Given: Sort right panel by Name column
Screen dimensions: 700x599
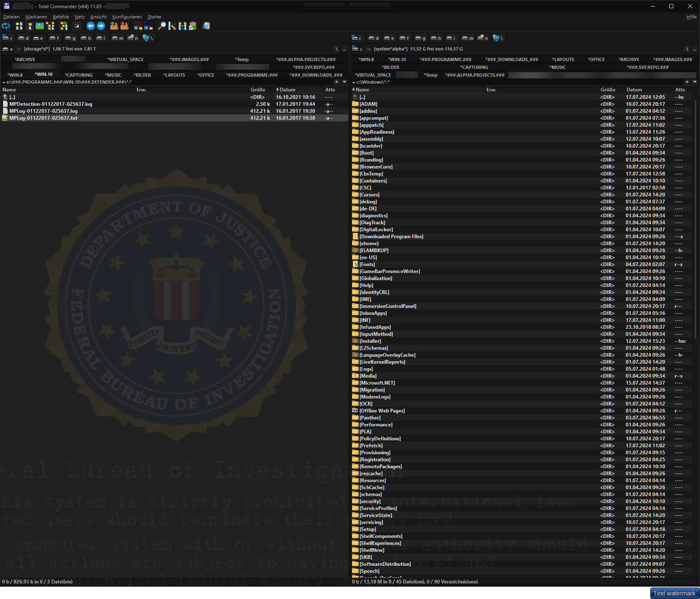Looking at the screenshot, I should pyautogui.click(x=418, y=89).
